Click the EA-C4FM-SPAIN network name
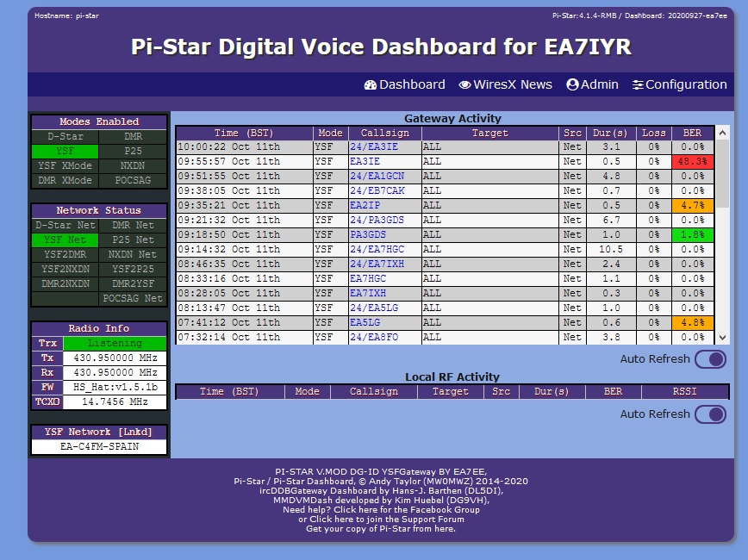The height and width of the screenshot is (560, 748). tap(99, 447)
